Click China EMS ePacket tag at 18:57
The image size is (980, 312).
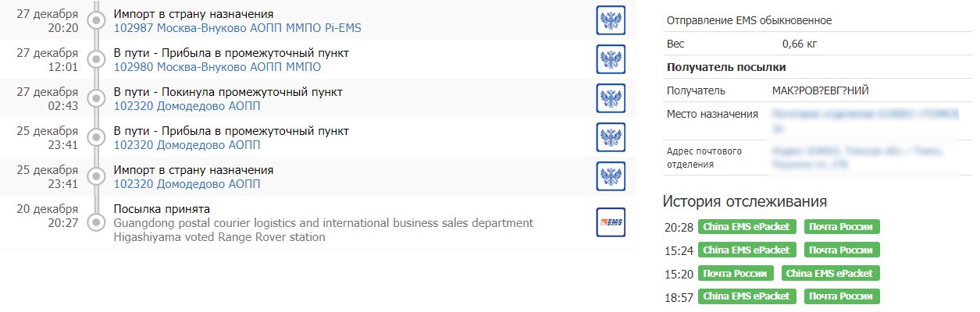[x=747, y=297]
